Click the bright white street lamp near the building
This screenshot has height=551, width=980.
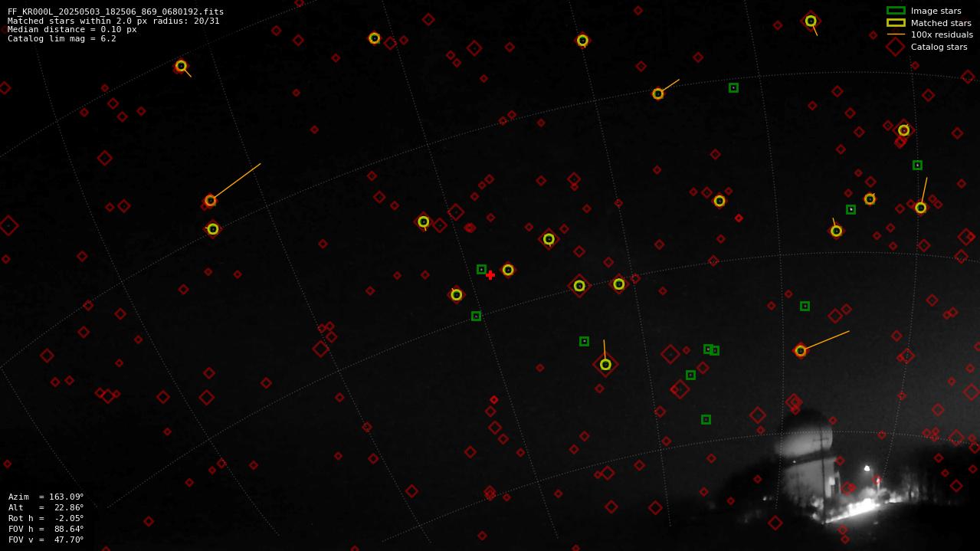tap(867, 468)
